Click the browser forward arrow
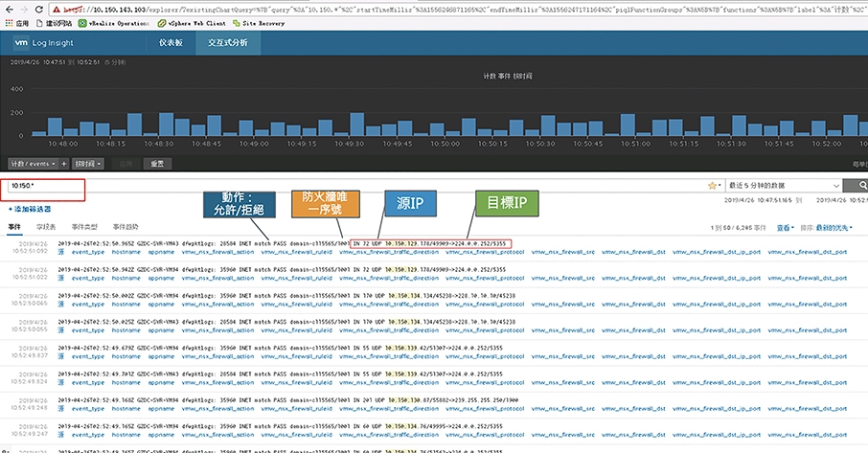868x453 pixels. pos(24,10)
